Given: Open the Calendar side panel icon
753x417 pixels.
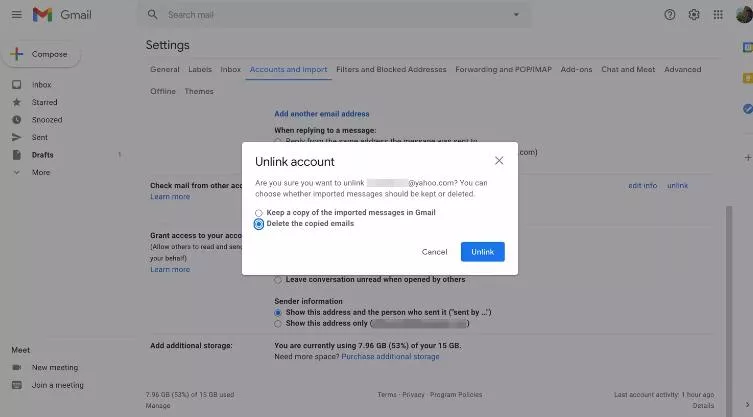Looking at the screenshot, I should point(747,47).
